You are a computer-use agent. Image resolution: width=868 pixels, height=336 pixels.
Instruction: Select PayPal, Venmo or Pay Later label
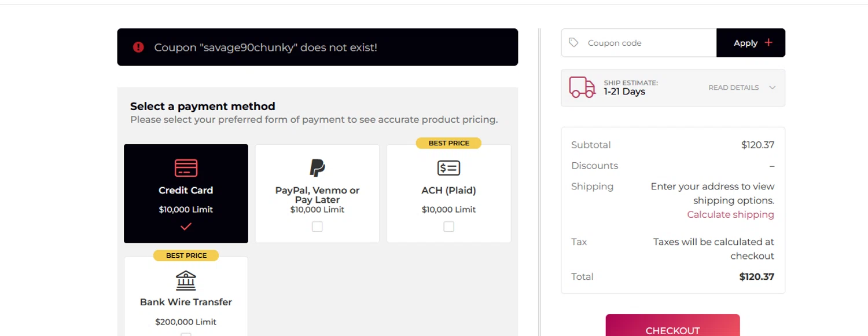click(x=317, y=195)
